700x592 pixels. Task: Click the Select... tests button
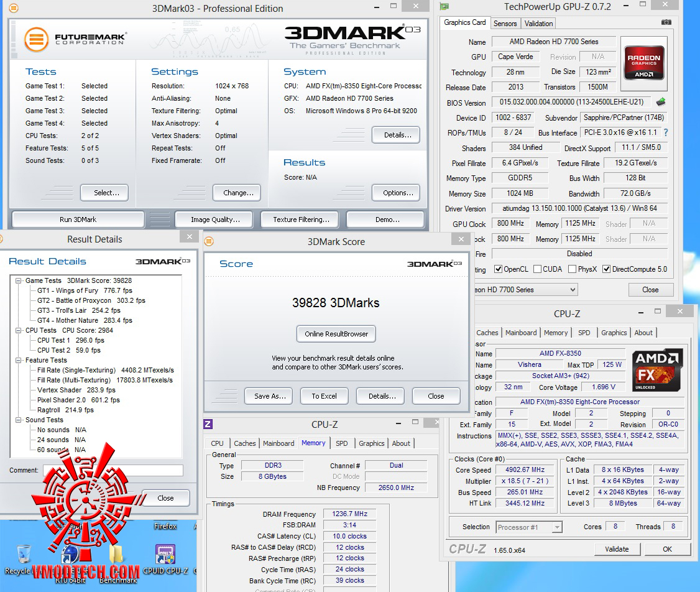[104, 193]
